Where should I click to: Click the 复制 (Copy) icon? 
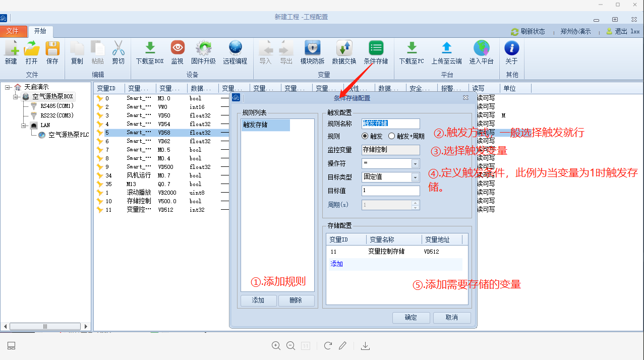(x=77, y=48)
